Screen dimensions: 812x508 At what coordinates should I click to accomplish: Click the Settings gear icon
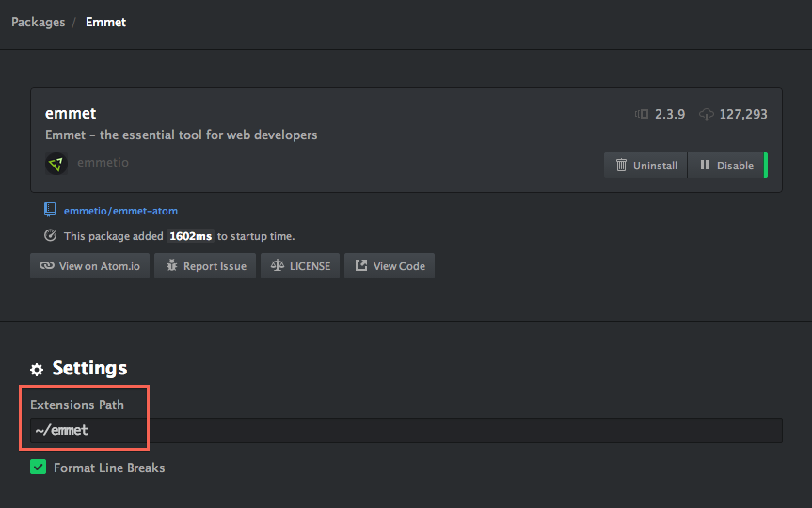[37, 369]
